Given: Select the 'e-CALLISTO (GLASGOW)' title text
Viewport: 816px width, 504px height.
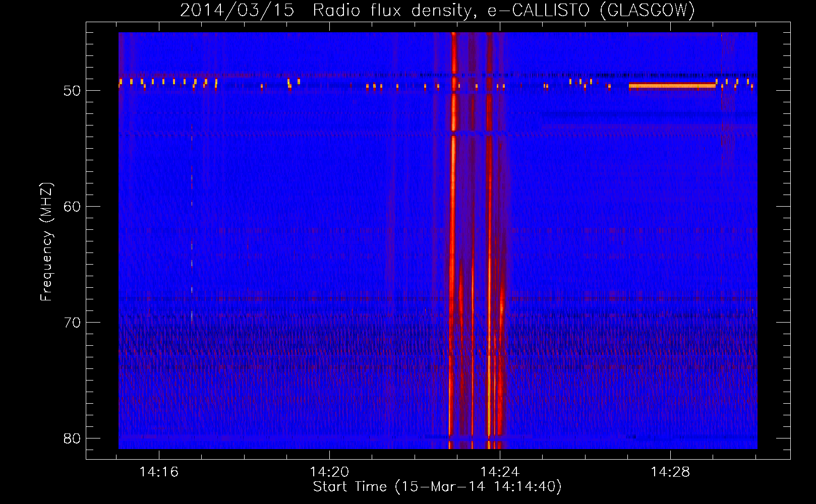Looking at the screenshot, I should point(591,10).
